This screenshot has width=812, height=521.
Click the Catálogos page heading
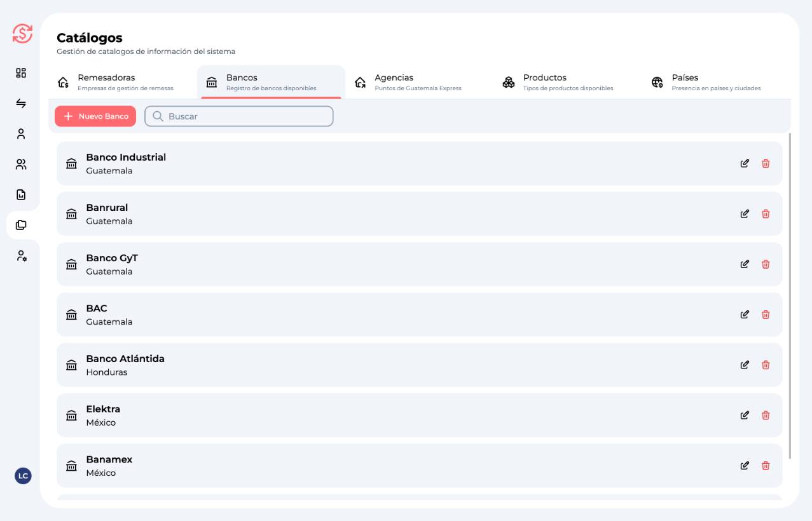(90, 38)
